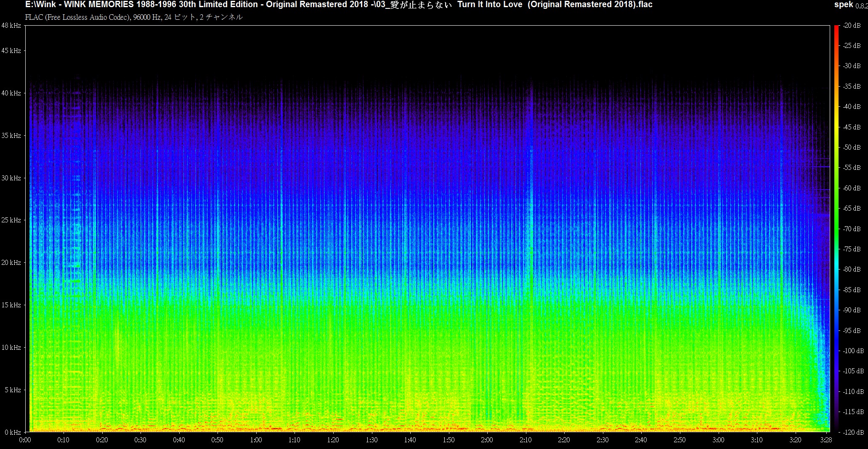Select the 35 kHz frequency label
Viewport: 868px width, 449px height.
pyautogui.click(x=11, y=135)
